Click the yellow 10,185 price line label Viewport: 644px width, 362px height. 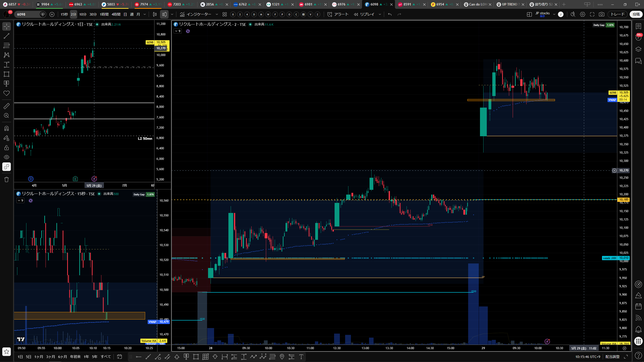click(624, 200)
